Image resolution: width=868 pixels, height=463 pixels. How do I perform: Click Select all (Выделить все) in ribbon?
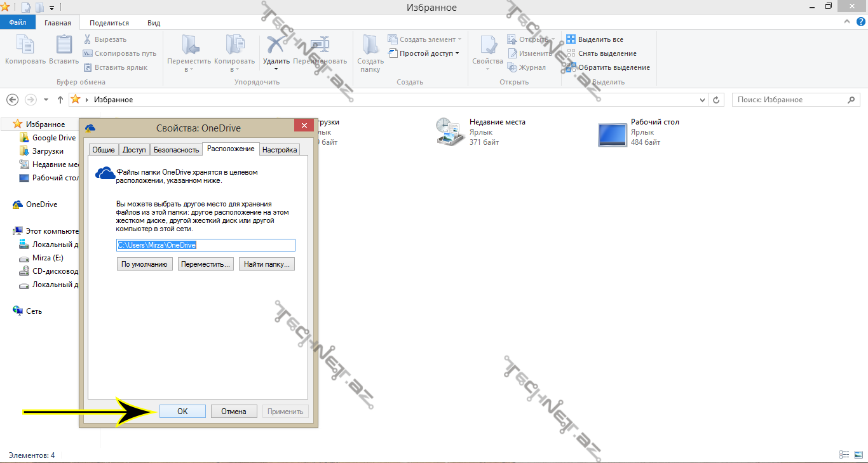600,39
